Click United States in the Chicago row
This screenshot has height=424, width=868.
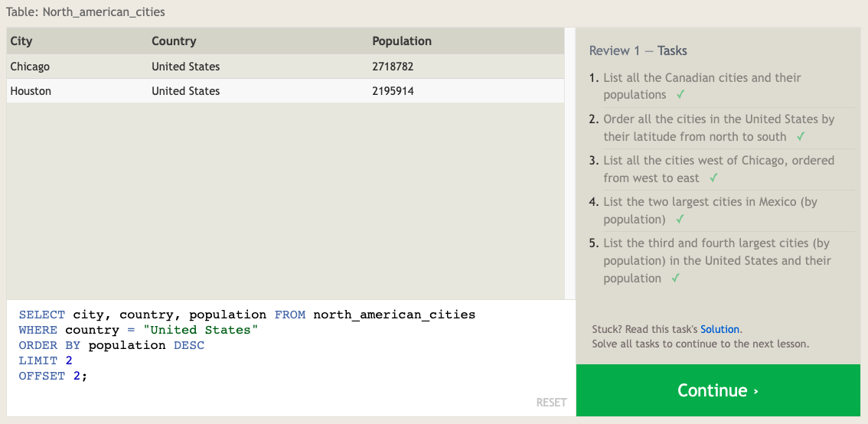(185, 67)
